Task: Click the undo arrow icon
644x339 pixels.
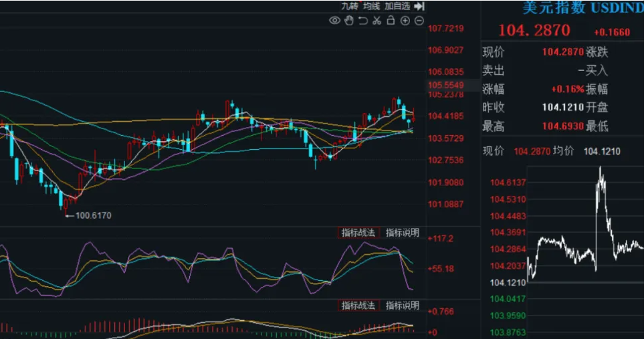Action: coord(363,21)
